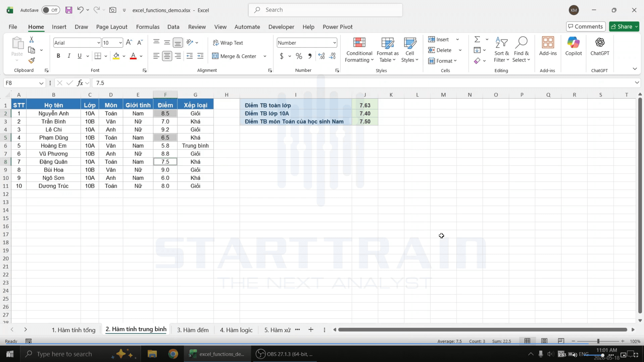Launch Copilot from the ribbon
This screenshot has width=644, height=362.
[573, 46]
